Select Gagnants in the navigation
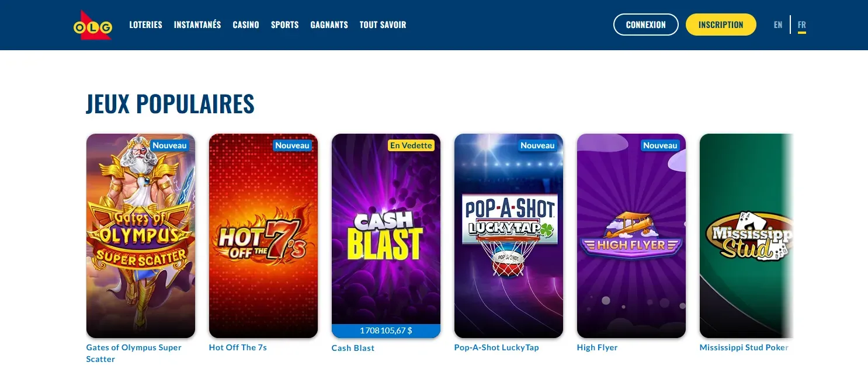This screenshot has width=868, height=376. 329,25
